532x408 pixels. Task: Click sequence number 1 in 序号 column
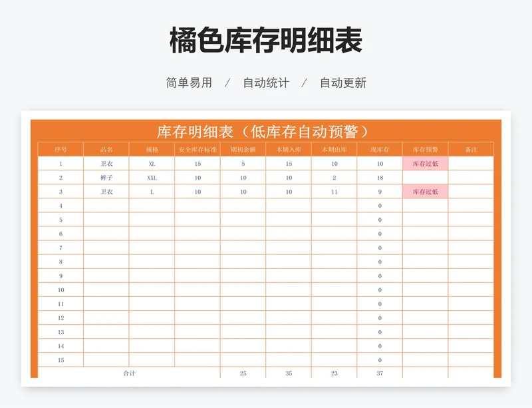pyautogui.click(x=61, y=164)
